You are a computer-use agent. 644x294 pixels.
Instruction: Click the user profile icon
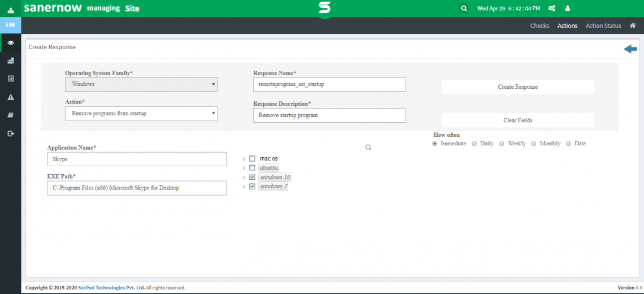(x=567, y=8)
